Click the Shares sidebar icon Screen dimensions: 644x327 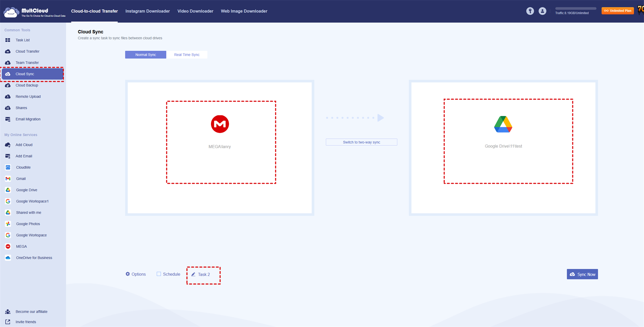[8, 108]
